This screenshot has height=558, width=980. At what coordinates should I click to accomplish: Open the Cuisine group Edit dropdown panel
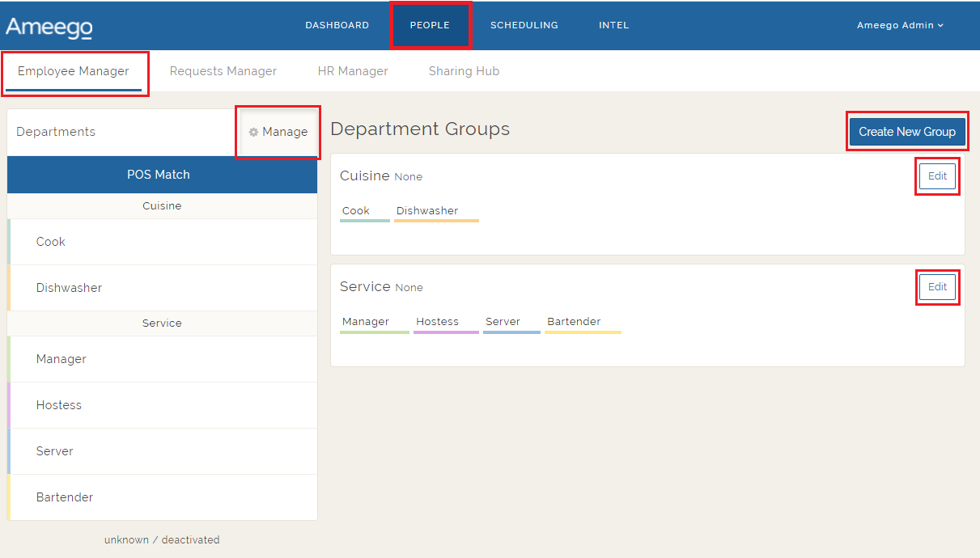tap(936, 175)
